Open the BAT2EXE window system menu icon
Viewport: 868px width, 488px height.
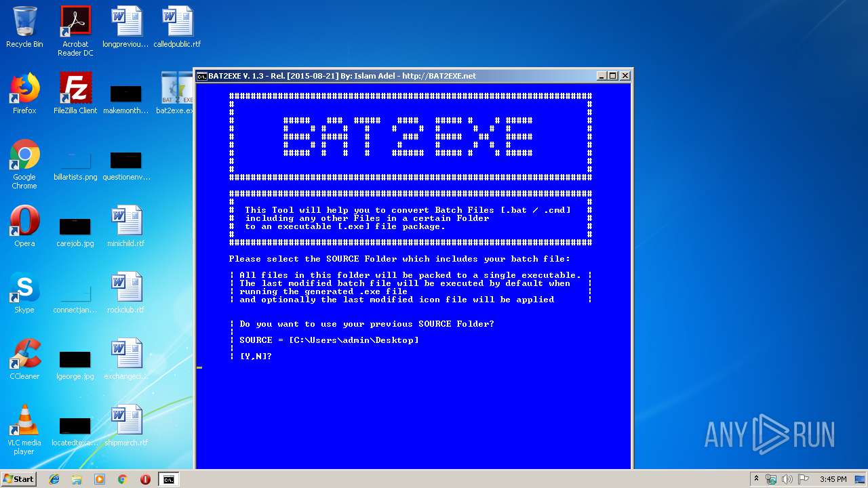tap(202, 76)
